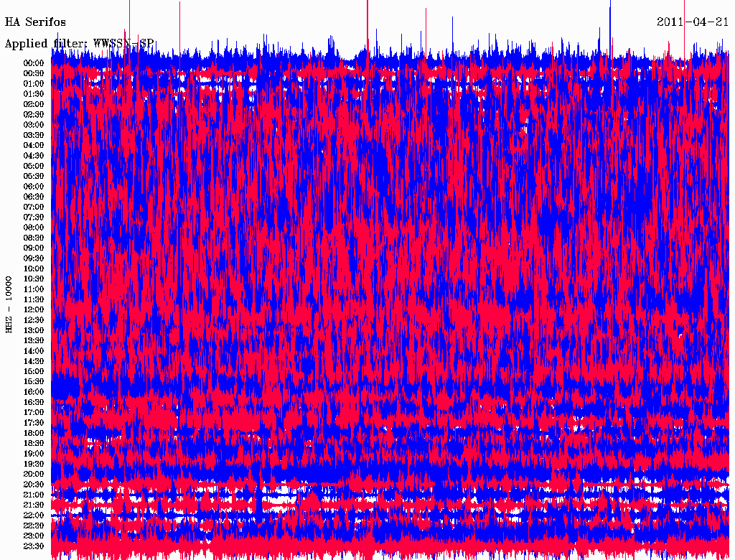The image size is (735, 560).
Task: Select the 02:00 time label
Action: (x=34, y=105)
